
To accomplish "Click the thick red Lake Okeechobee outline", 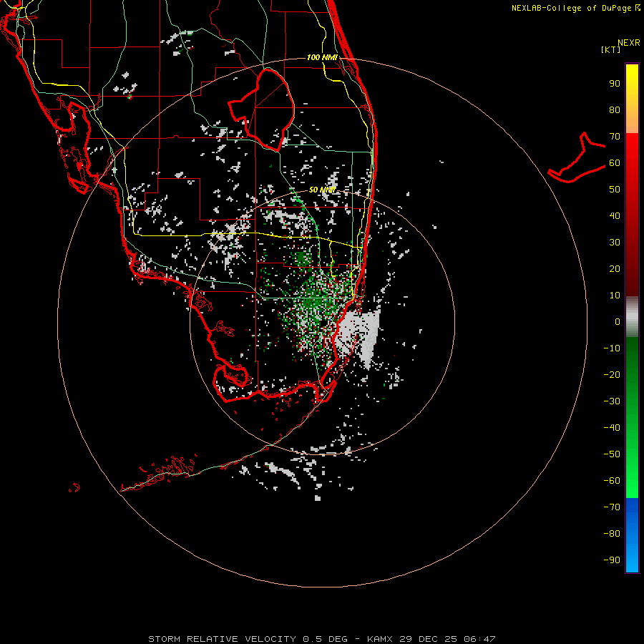I will point(262,109).
